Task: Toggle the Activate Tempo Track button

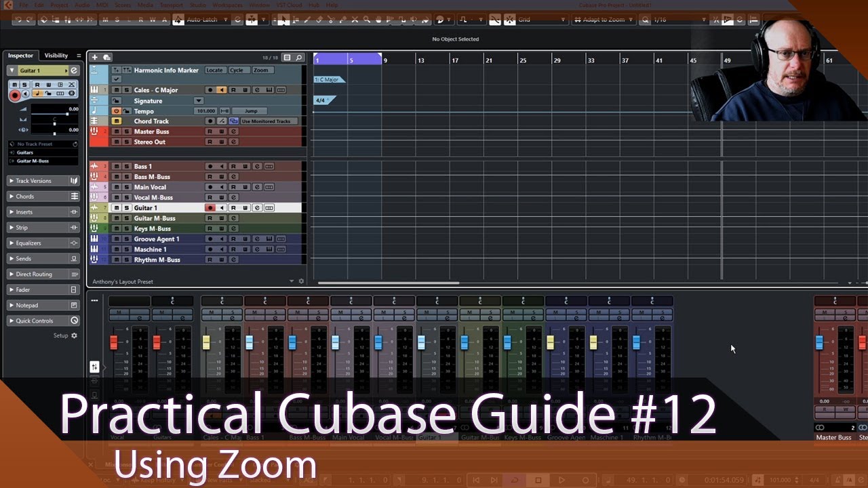Action: [x=117, y=110]
